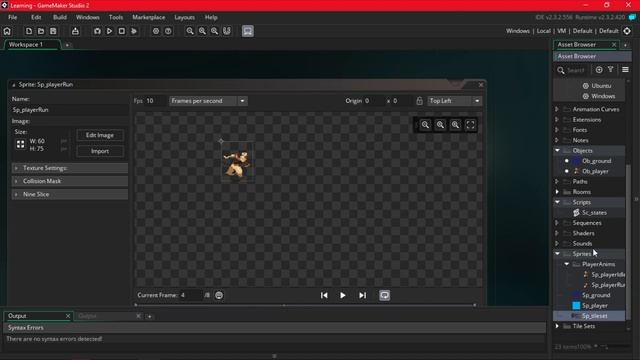Fit sprite preview to window
Screen dimensions: 640x360
(x=470, y=125)
